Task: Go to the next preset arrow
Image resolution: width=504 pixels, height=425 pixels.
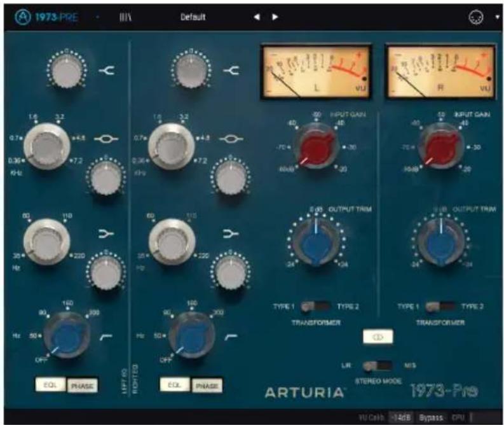Action: click(275, 17)
